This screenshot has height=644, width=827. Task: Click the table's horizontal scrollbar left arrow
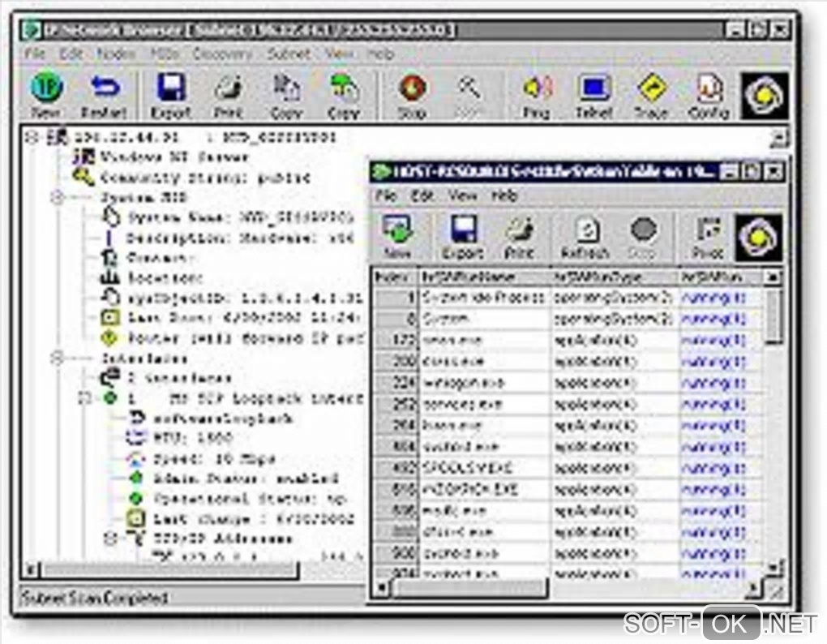(x=381, y=587)
